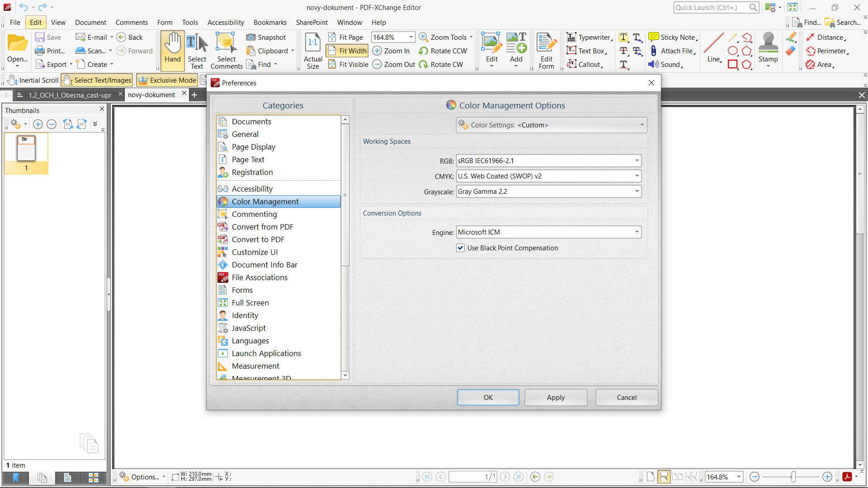Rotate the page clockwise

pos(441,65)
